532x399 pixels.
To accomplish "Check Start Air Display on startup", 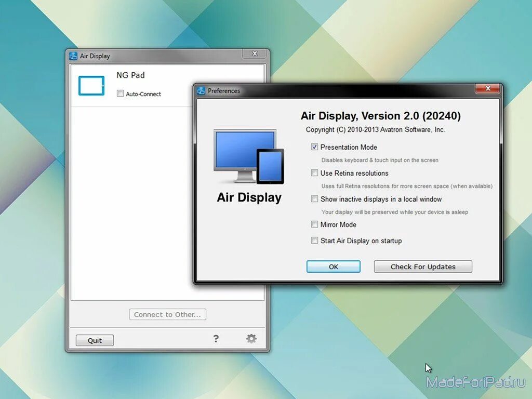I will [x=314, y=241].
